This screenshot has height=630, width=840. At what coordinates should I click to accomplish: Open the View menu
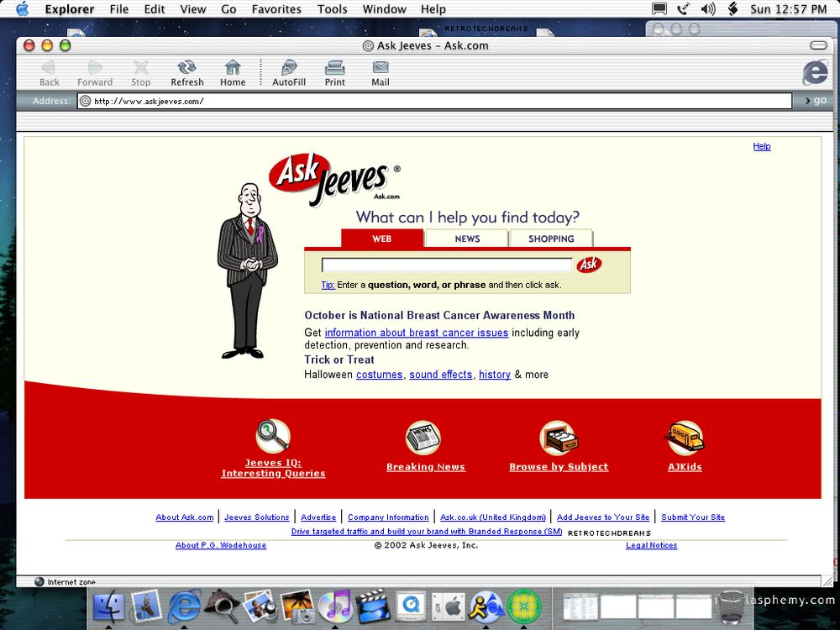coord(193,9)
